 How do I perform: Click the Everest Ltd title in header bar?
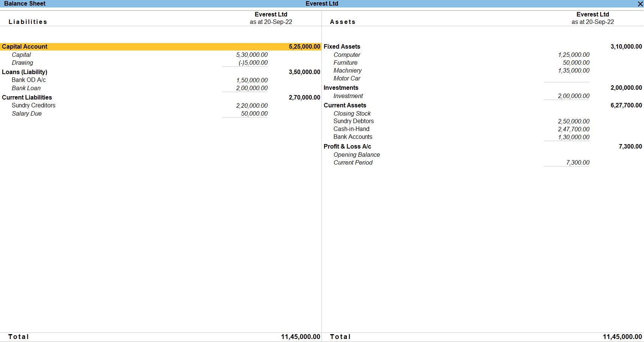coord(322,4)
